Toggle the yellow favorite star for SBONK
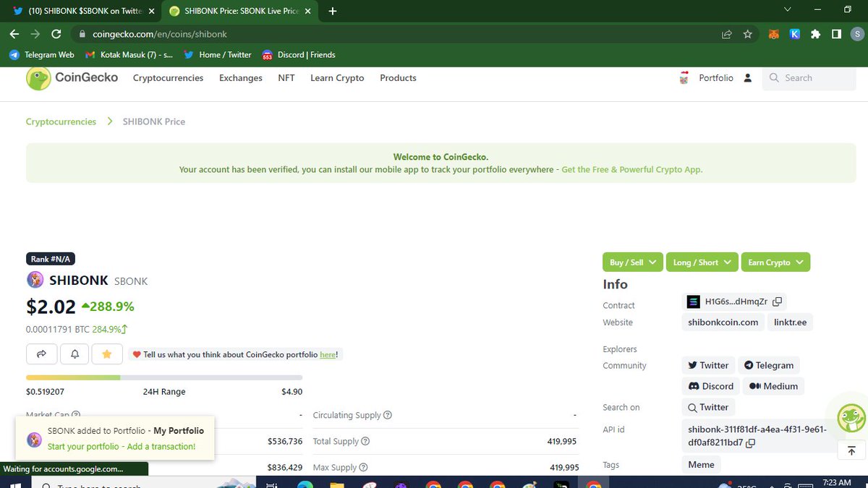The height and width of the screenshot is (488, 868). click(107, 354)
